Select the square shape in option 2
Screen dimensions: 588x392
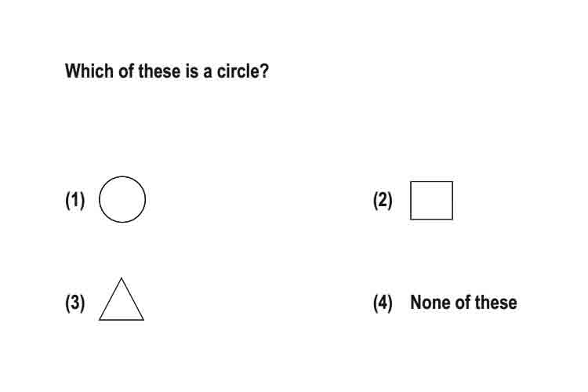(x=432, y=201)
